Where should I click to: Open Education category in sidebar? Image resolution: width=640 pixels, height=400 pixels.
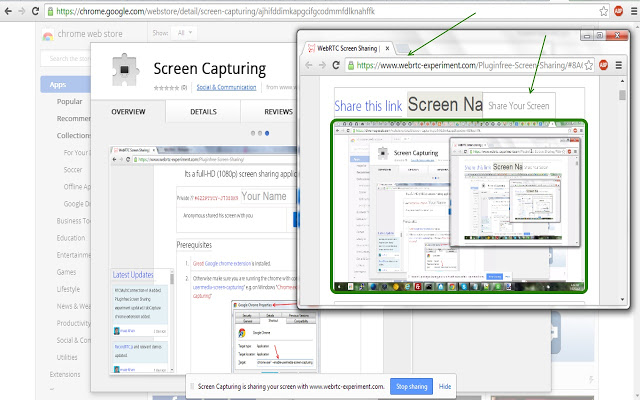coord(71,238)
